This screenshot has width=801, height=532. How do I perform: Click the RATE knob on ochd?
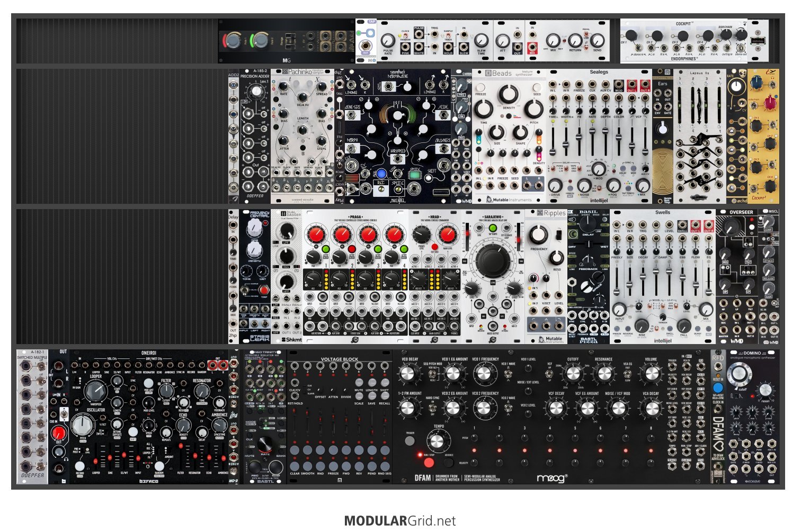(736, 88)
